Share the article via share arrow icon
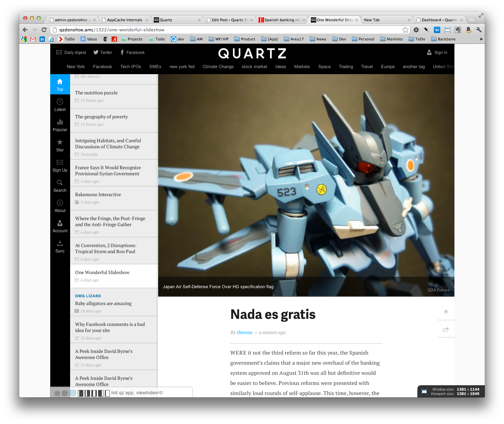 [446, 329]
